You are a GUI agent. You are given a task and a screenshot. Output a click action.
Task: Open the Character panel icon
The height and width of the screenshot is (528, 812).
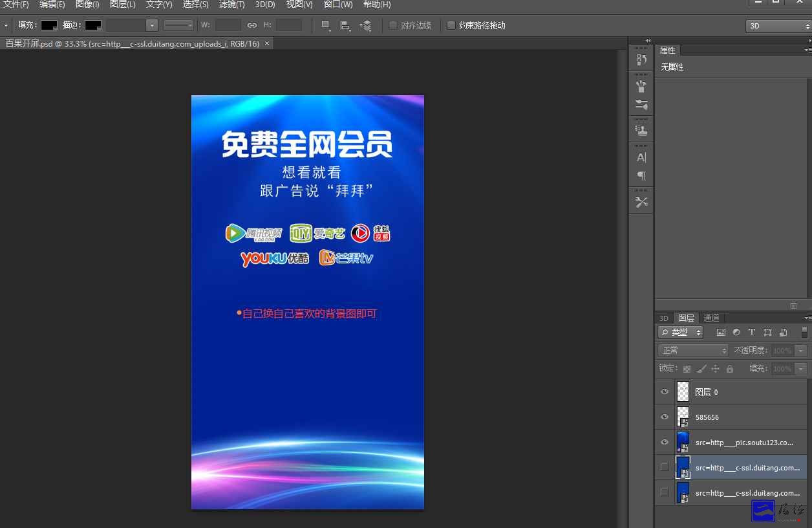[x=641, y=157]
